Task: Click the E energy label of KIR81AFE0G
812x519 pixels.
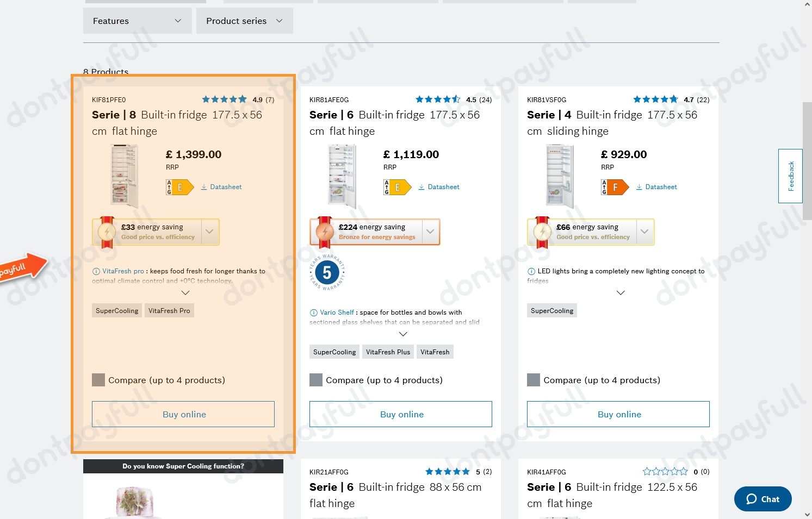Action: [398, 187]
